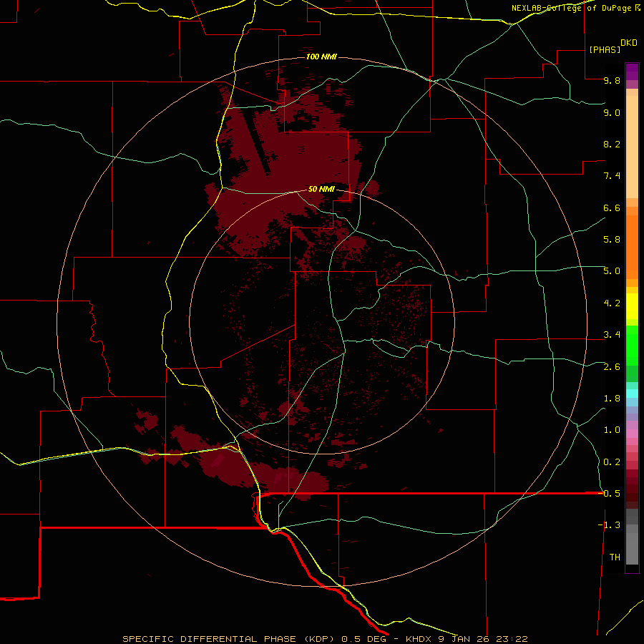
Task: Click the cyan segment of the color bar
Action: point(632,393)
